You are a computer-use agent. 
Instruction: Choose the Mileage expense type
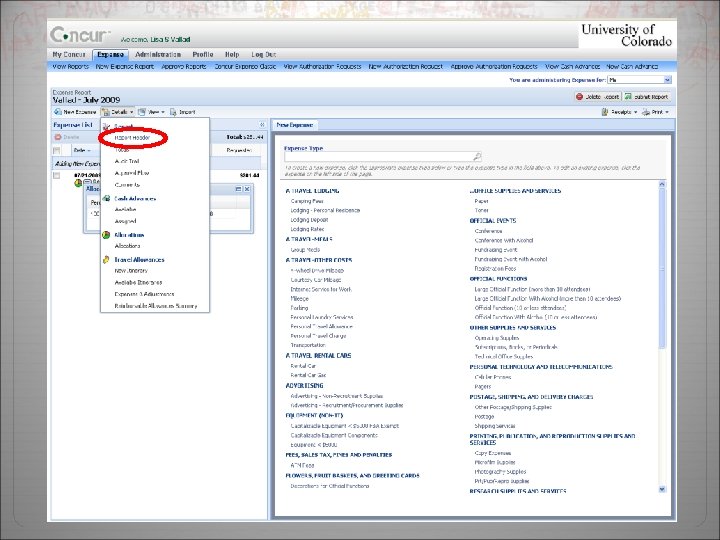click(x=299, y=299)
